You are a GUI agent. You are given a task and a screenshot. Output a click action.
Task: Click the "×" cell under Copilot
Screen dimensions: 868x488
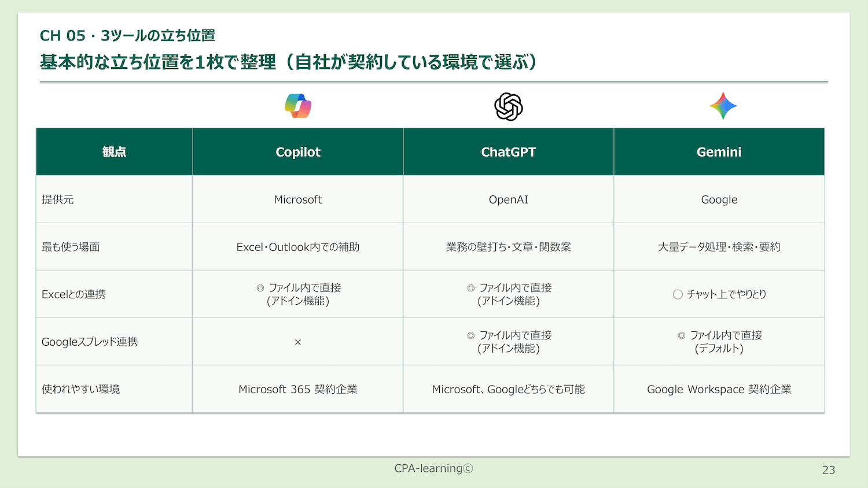tap(298, 342)
